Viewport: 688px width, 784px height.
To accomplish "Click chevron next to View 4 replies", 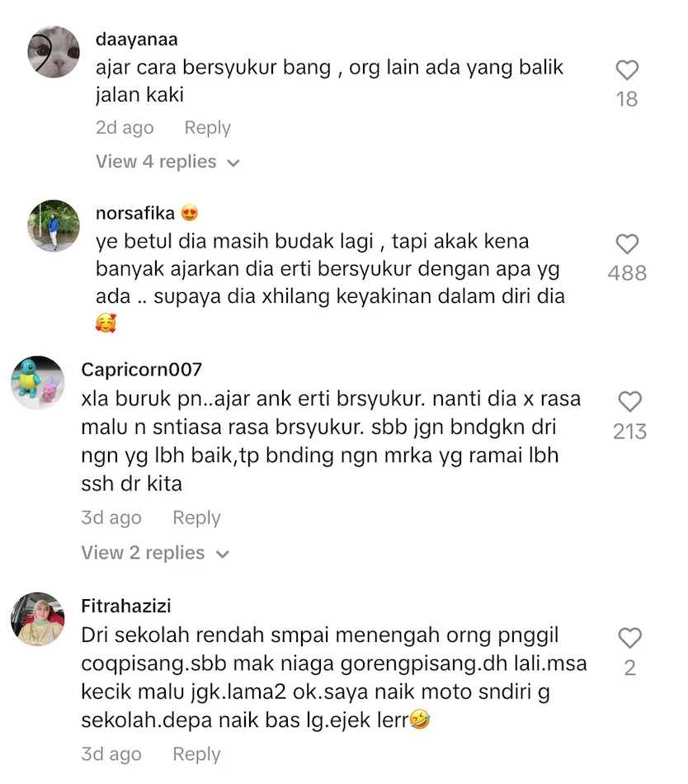I will 233,163.
